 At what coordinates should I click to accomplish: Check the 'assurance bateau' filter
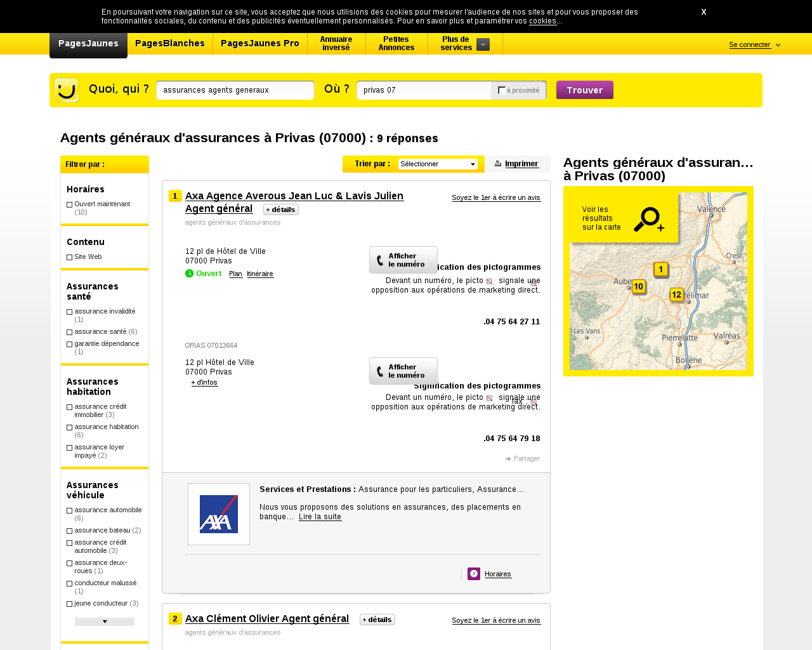(70, 531)
